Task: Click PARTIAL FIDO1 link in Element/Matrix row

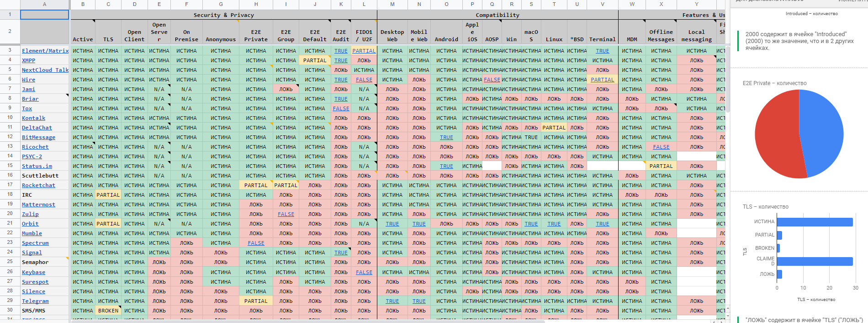Action: coord(364,51)
